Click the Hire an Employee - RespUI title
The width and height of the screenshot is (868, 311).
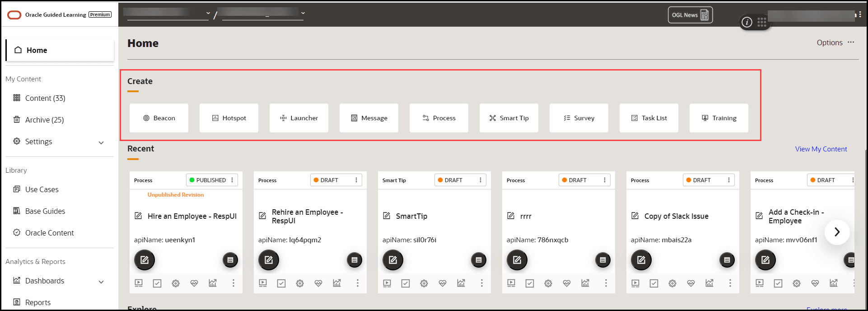click(x=192, y=216)
